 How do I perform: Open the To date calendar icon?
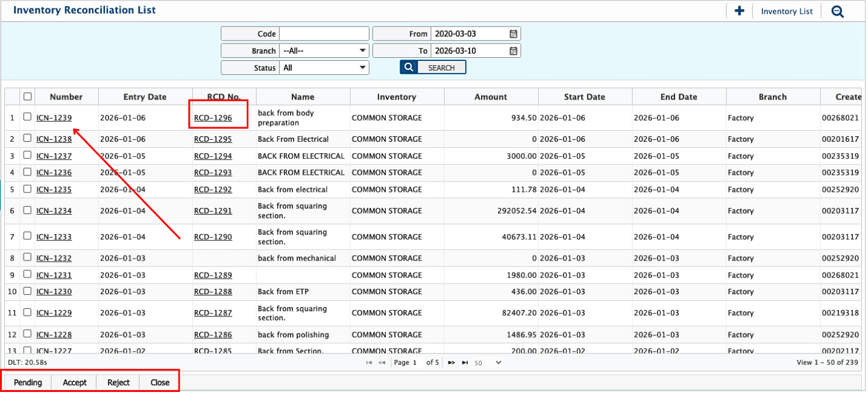513,51
